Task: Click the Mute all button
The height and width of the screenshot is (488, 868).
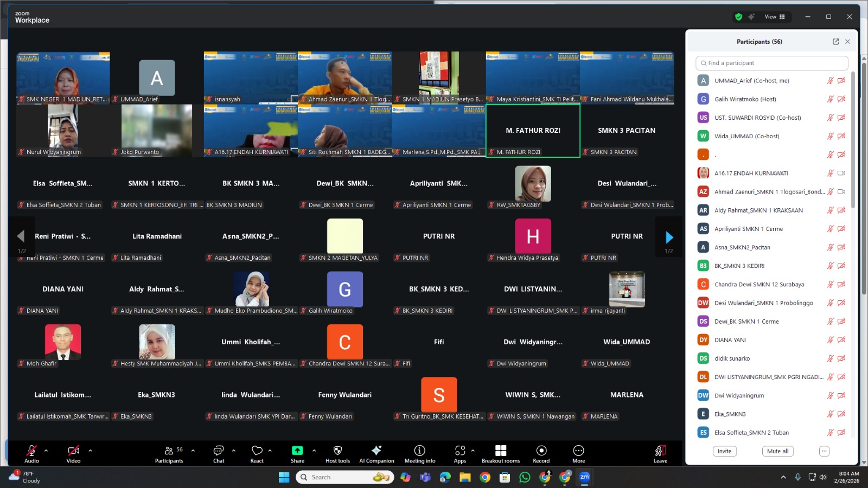Action: (x=777, y=451)
